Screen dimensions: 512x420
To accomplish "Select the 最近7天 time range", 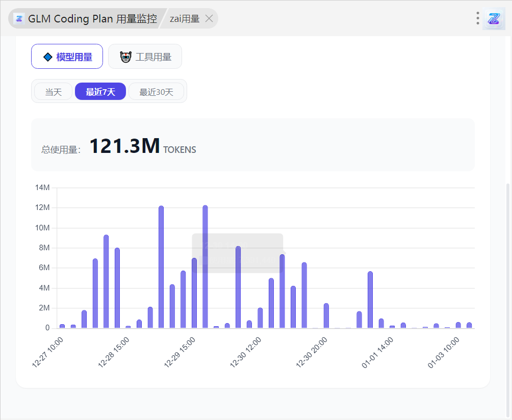I will click(100, 92).
